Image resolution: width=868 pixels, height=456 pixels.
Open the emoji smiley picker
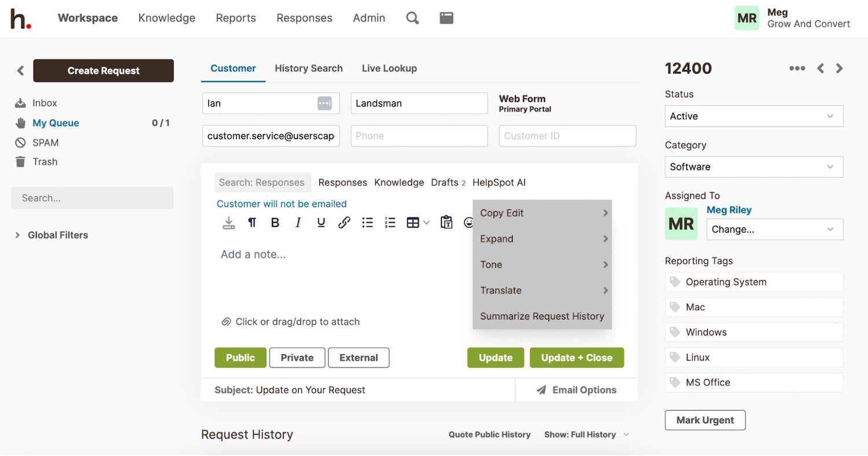coord(469,223)
